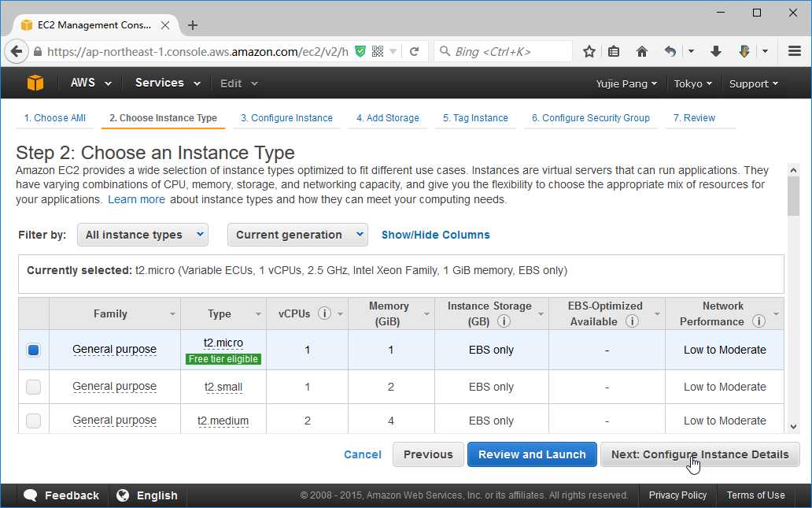Select the t2.micro instance checkbox
The width and height of the screenshot is (812, 508).
pyautogui.click(x=34, y=350)
